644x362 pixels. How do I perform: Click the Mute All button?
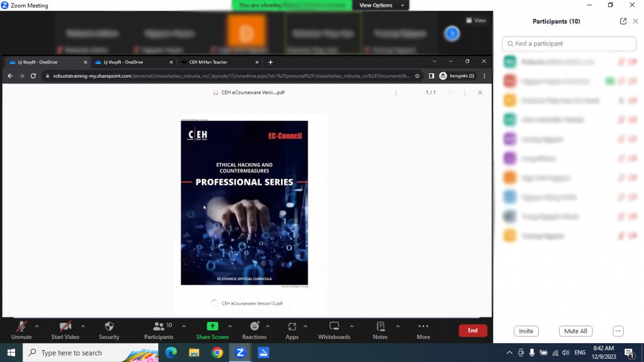coord(576,331)
